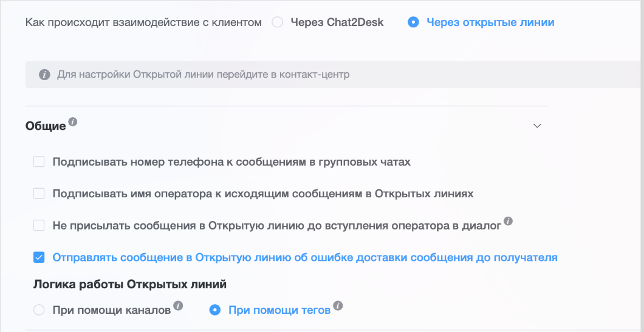
Task: Click the 'При помощи тегов' blue label text
Action: pos(279,310)
